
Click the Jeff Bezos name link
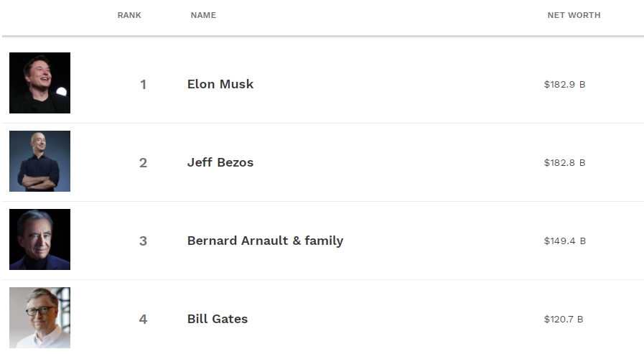[220, 162]
